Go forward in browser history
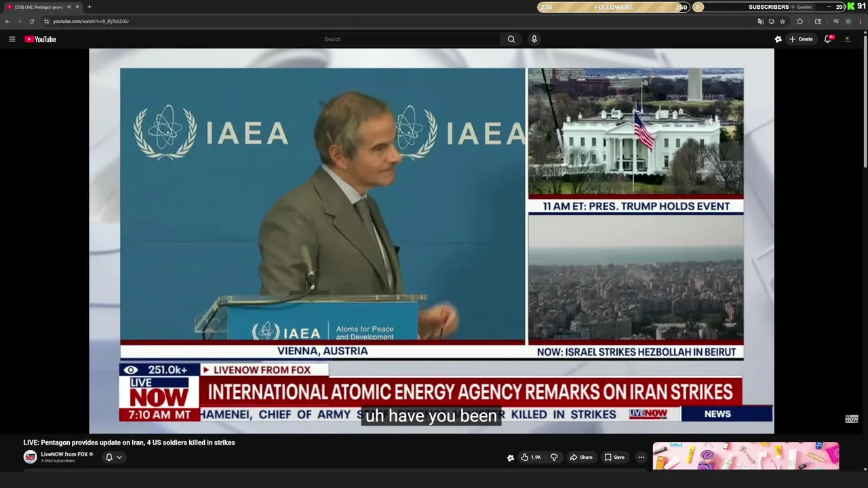This screenshot has width=868, height=488. [19, 21]
